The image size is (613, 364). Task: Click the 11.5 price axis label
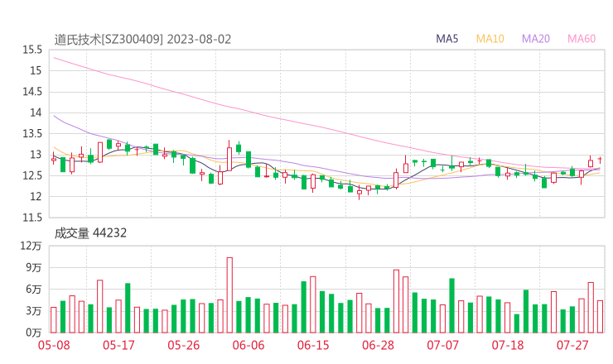[x=32, y=218]
